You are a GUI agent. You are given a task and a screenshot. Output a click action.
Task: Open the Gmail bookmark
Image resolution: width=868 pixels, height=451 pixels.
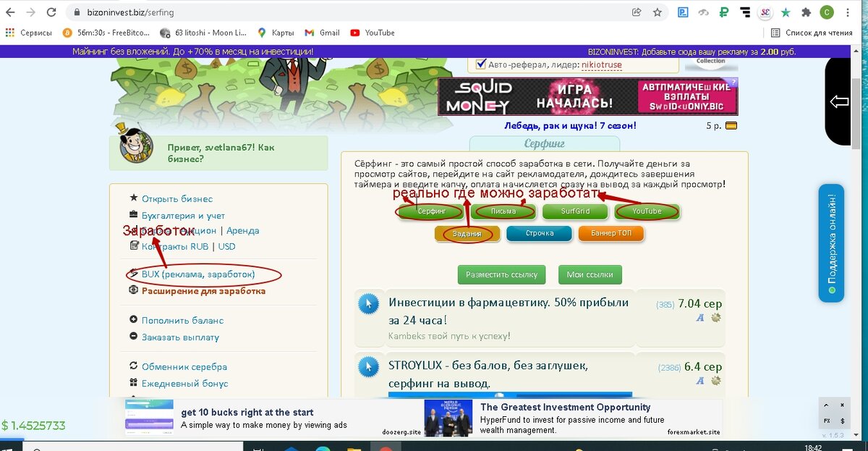point(322,33)
